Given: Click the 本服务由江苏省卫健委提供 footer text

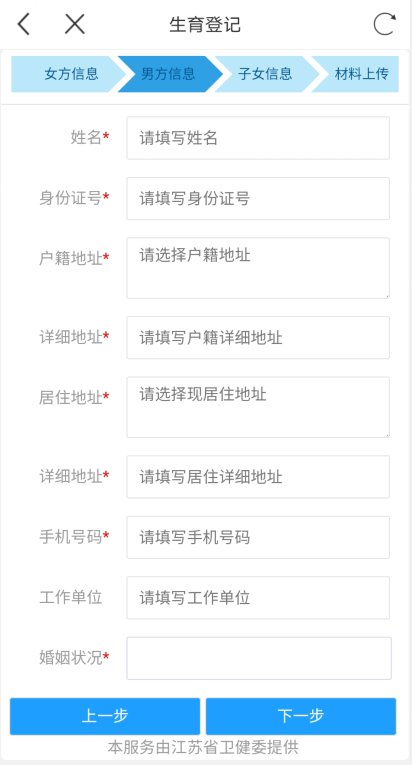Looking at the screenshot, I should pos(203,747).
